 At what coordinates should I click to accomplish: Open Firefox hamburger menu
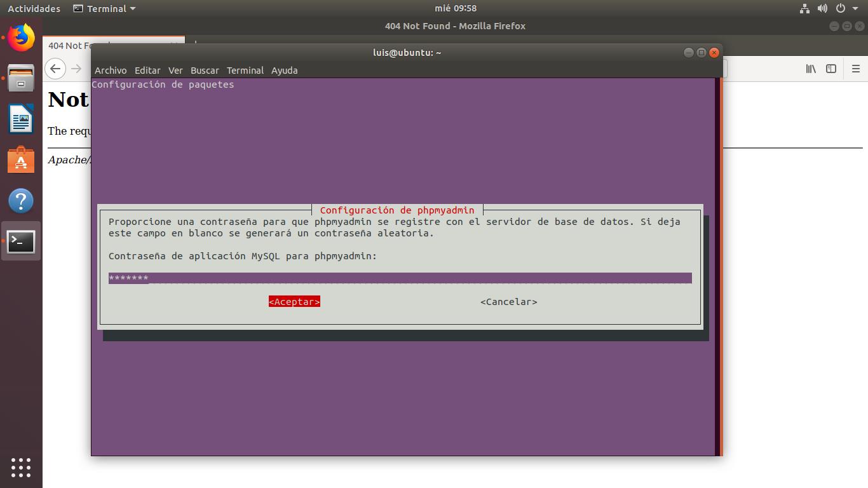tap(855, 69)
